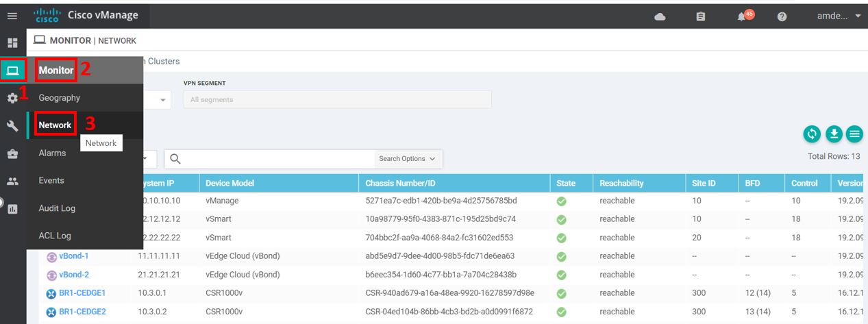Open the hamburger menu at top left
This screenshot has height=324, width=868.
point(12,16)
